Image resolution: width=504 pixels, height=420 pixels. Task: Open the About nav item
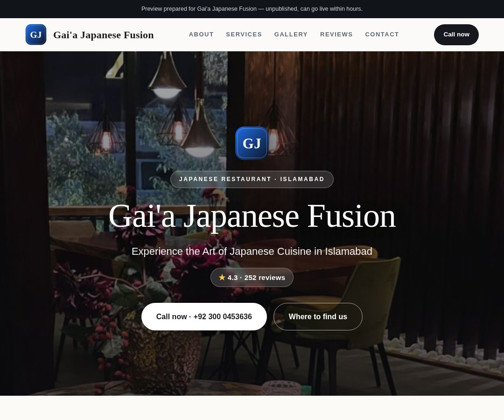click(x=201, y=35)
